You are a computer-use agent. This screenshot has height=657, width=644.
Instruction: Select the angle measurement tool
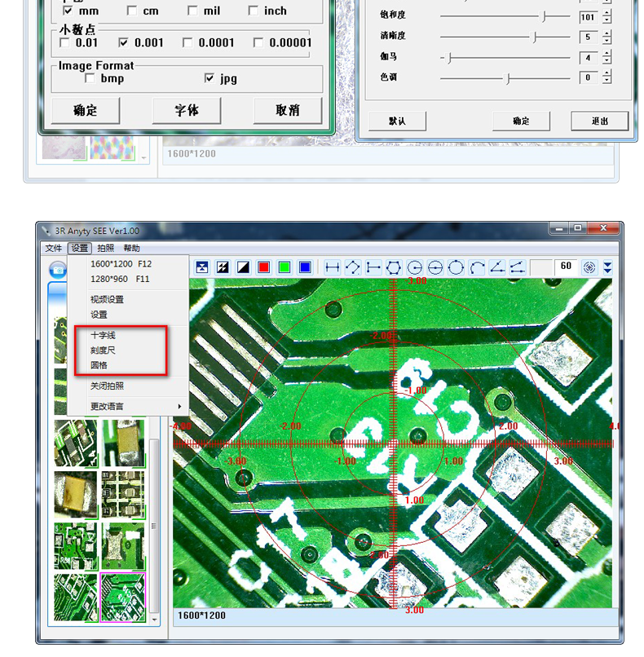pos(497,267)
